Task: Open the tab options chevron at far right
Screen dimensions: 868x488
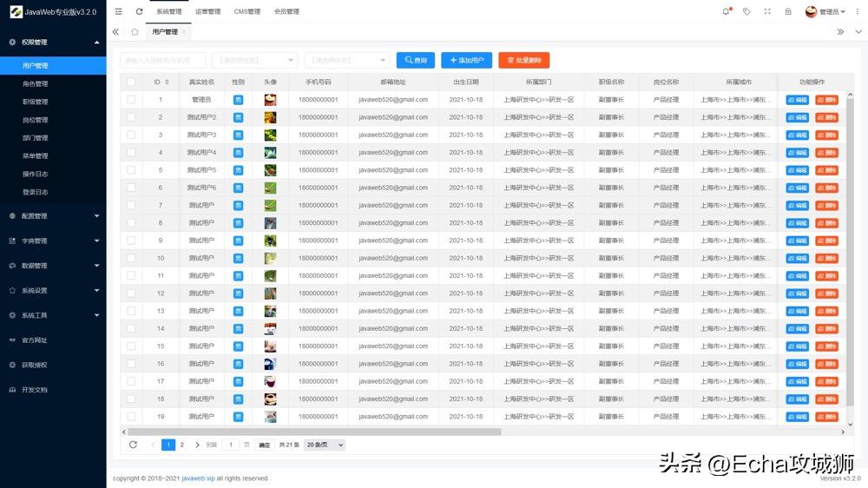Action: (x=858, y=31)
